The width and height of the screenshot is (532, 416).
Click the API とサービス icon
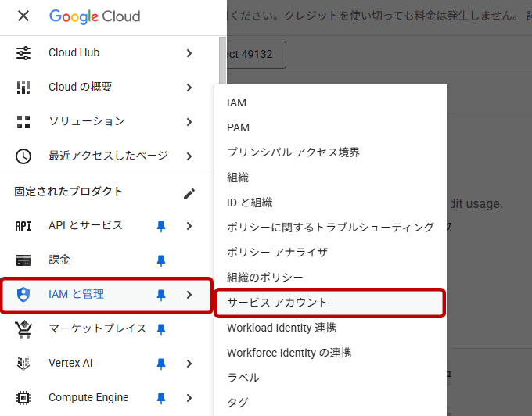[x=23, y=226]
